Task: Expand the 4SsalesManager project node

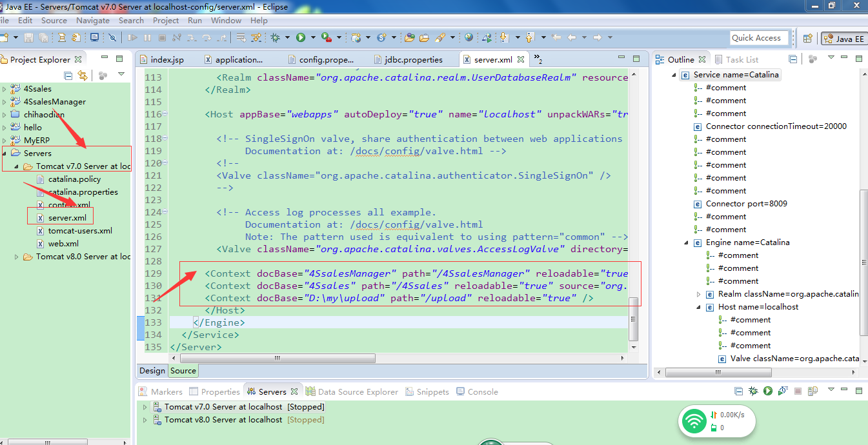Action: tap(5, 102)
